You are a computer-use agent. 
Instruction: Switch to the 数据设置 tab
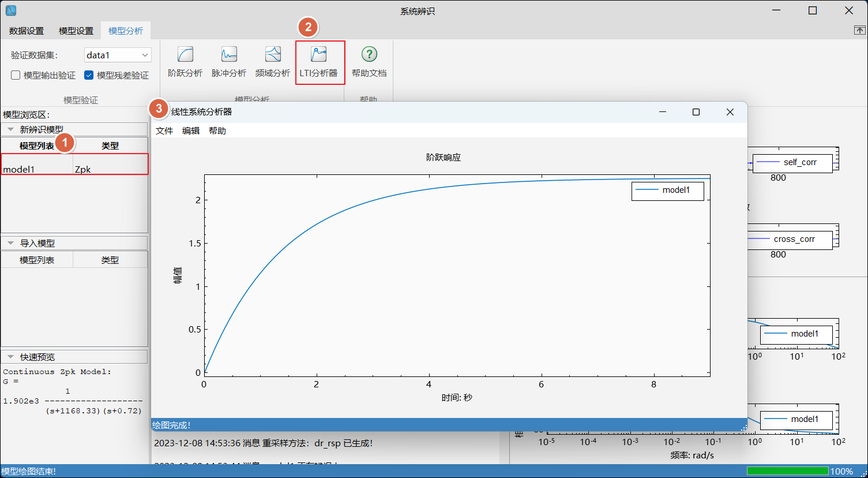[27, 31]
